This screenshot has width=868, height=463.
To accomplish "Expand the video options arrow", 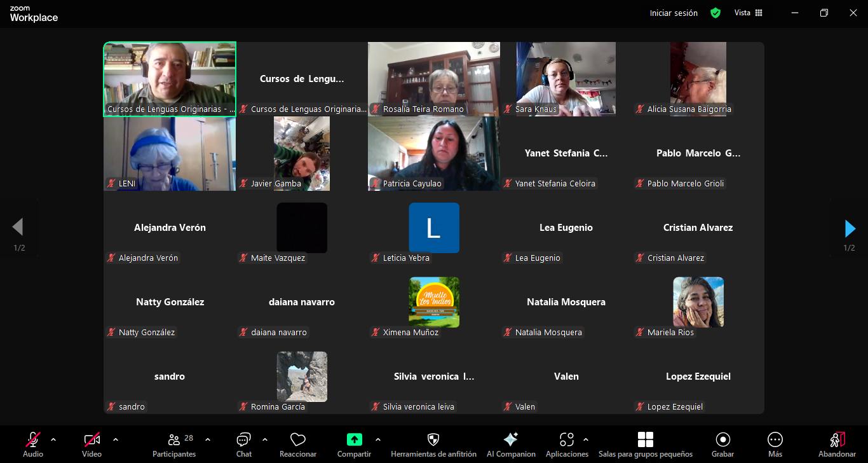I will pyautogui.click(x=115, y=439).
